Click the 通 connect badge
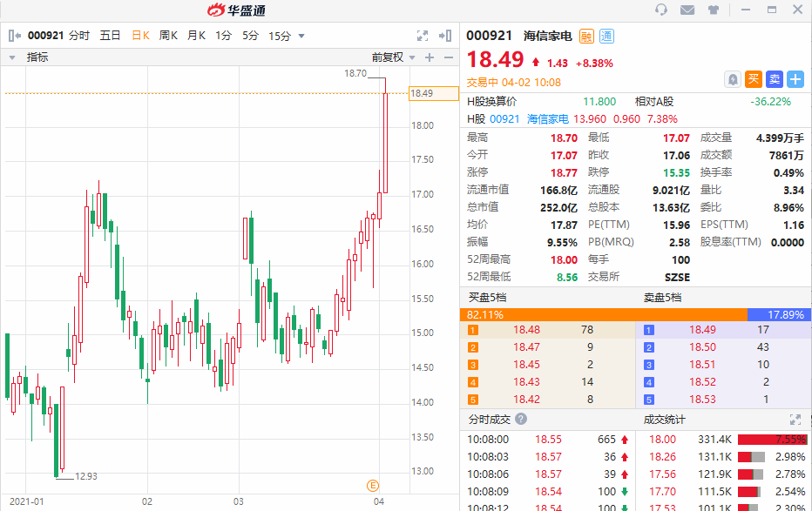The width and height of the screenshot is (812, 511). tap(606, 37)
